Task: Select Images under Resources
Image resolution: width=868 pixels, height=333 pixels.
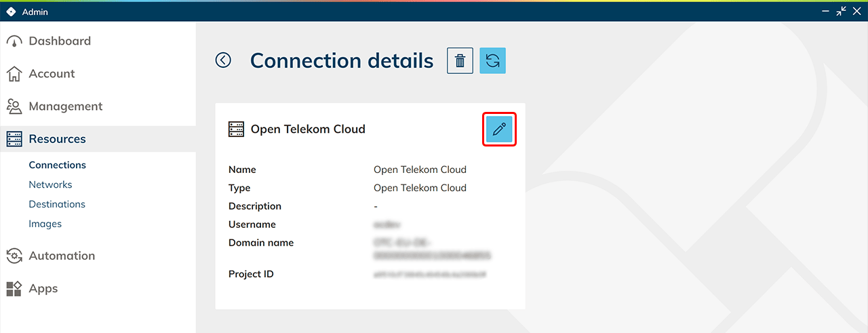Action: click(45, 224)
